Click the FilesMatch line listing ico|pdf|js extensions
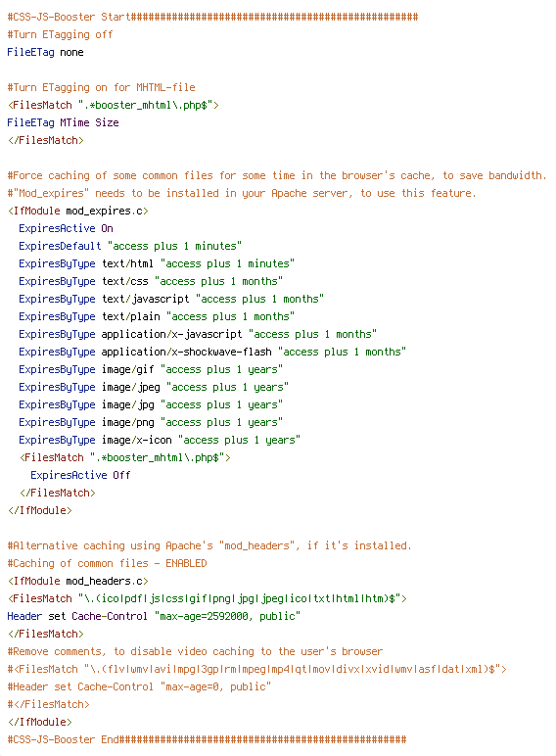Image resolution: width=556 pixels, height=756 pixels. point(208,598)
